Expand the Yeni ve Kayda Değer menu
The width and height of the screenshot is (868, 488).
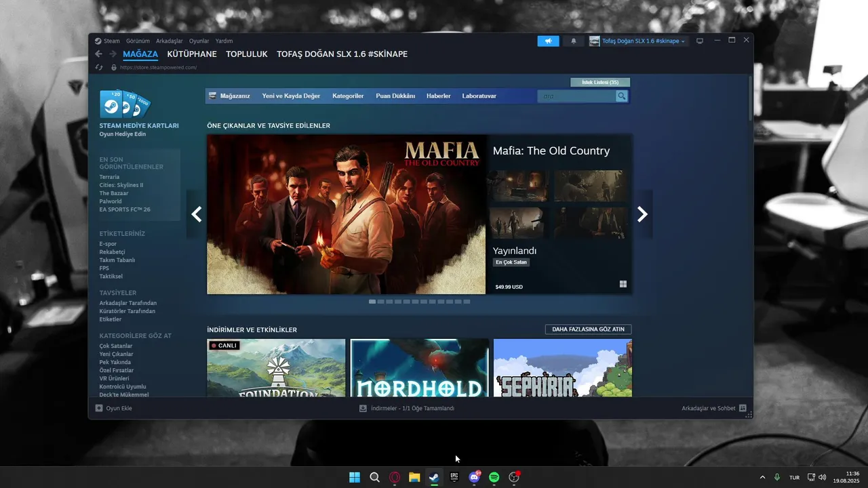291,96
